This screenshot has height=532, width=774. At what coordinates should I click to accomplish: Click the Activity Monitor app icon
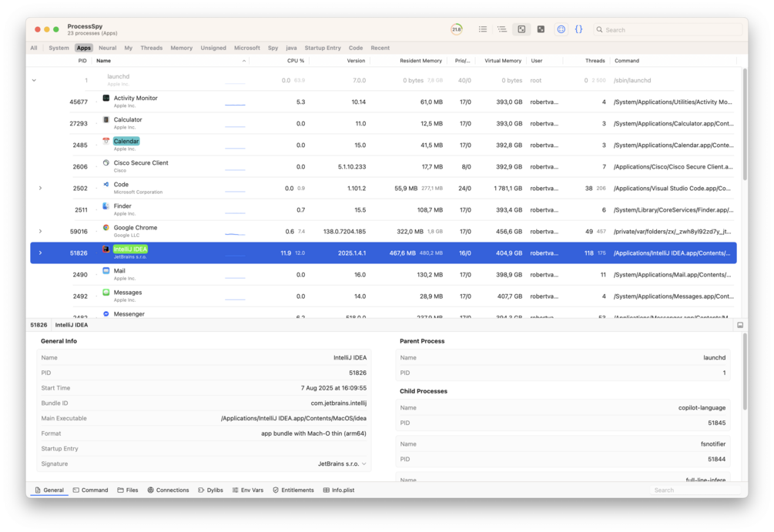click(106, 99)
